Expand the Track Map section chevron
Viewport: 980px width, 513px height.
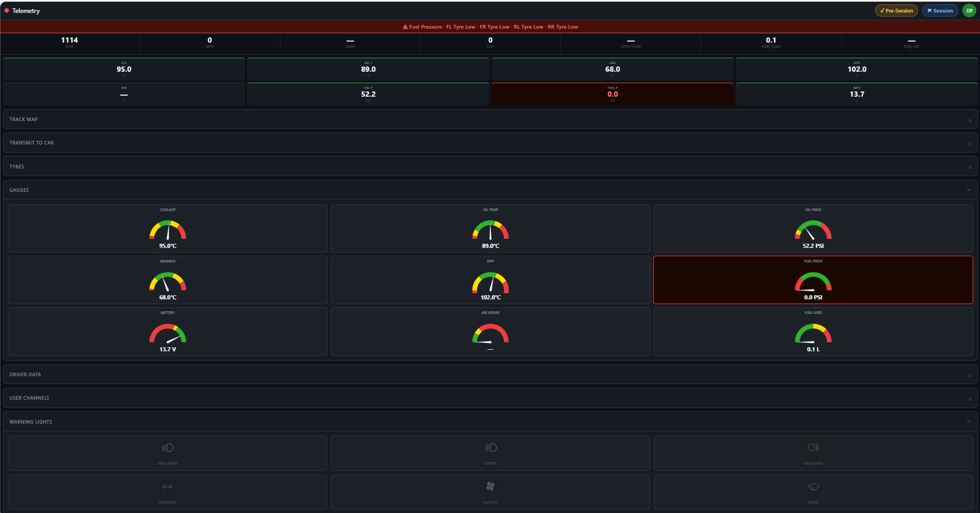(970, 120)
